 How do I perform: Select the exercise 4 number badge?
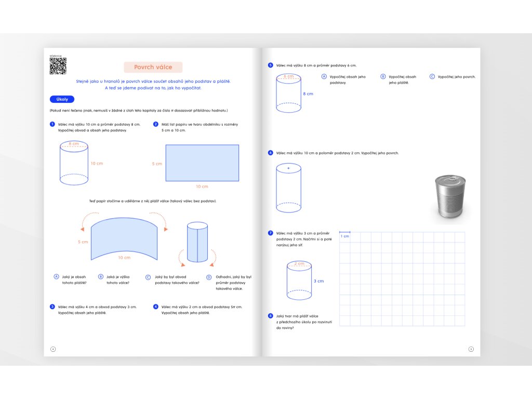click(156, 307)
